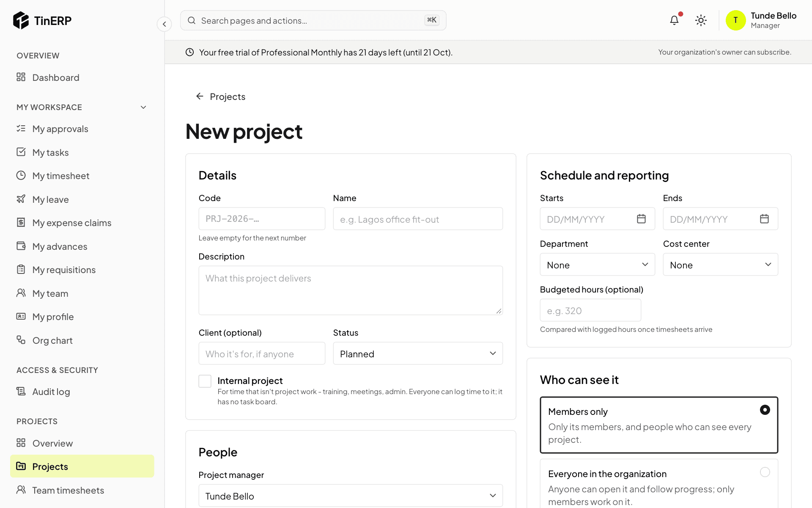
Task: Open Team timesheets page
Action: [82, 490]
